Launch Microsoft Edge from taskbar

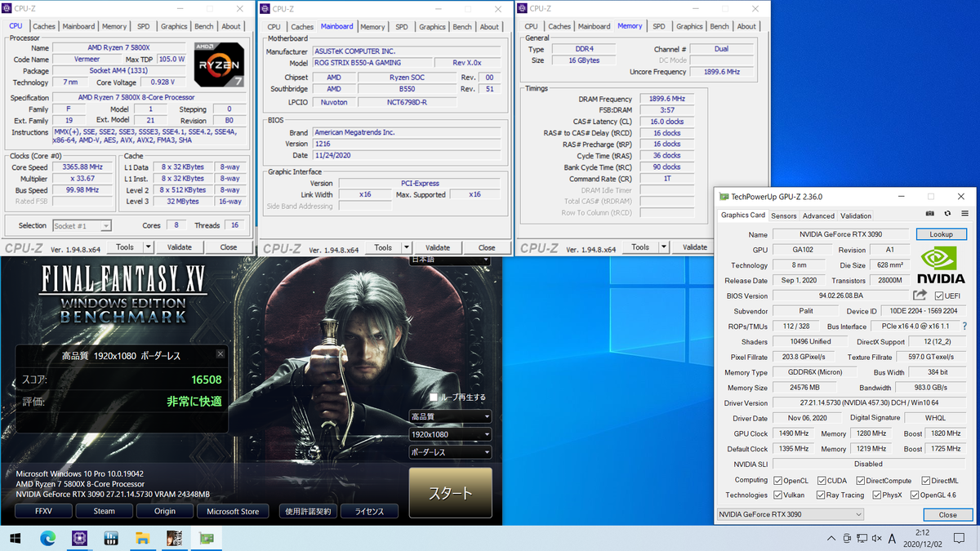coord(47,538)
